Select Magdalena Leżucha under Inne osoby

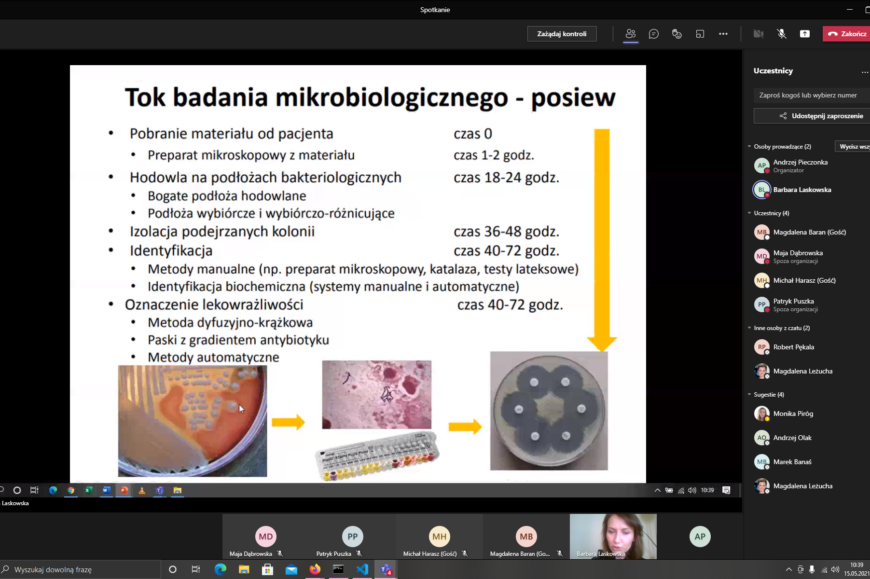[x=807, y=371]
